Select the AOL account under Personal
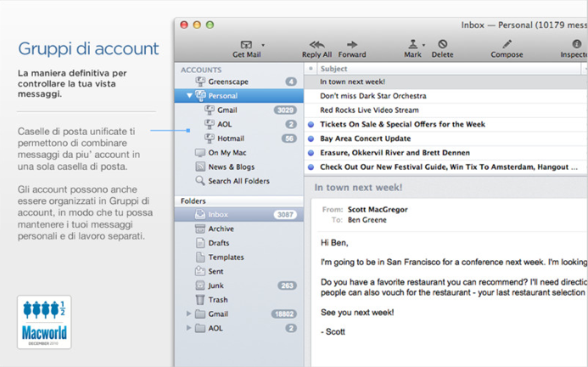The image size is (588, 367). click(239, 124)
